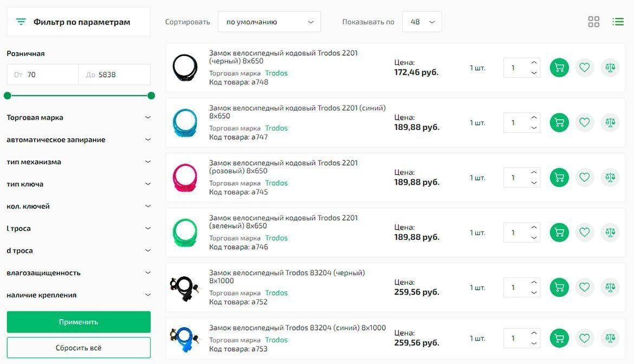The width and height of the screenshot is (634, 364).
Task: Click the right handle of price slider
Action: (x=151, y=96)
